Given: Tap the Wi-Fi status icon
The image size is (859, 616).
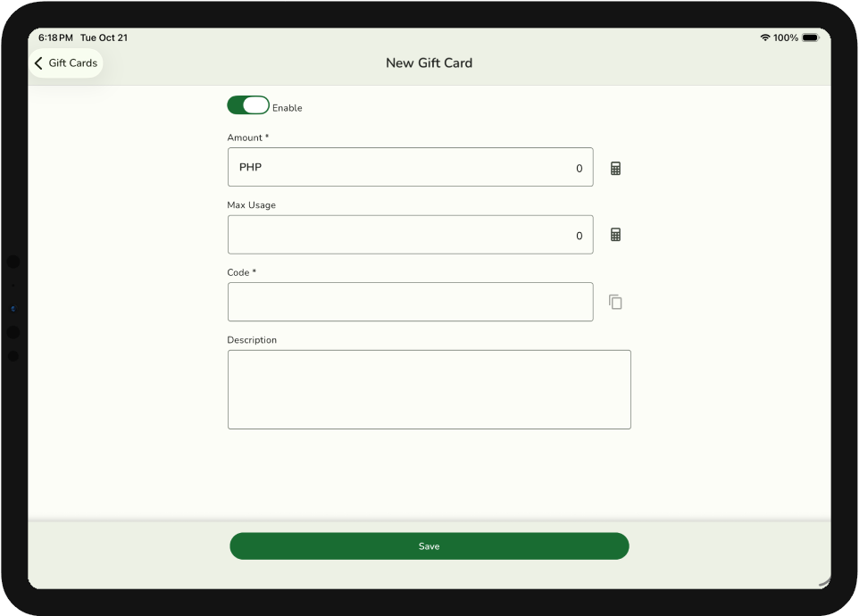Looking at the screenshot, I should click(765, 37).
